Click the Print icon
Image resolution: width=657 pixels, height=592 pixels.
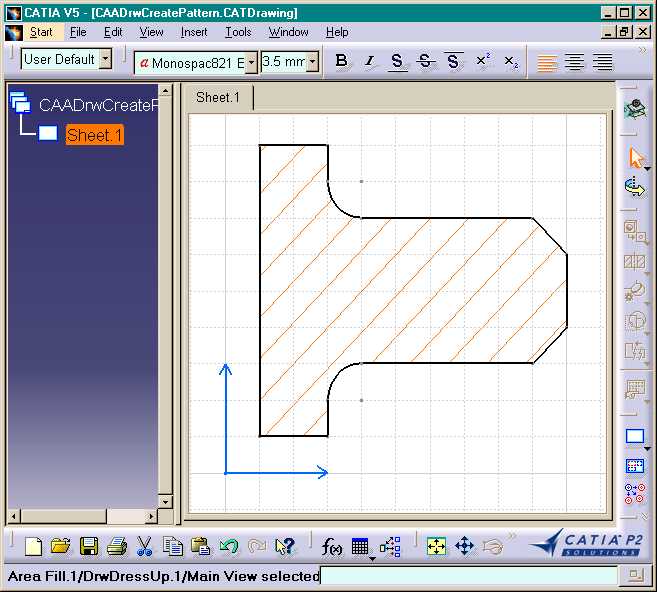coord(117,546)
